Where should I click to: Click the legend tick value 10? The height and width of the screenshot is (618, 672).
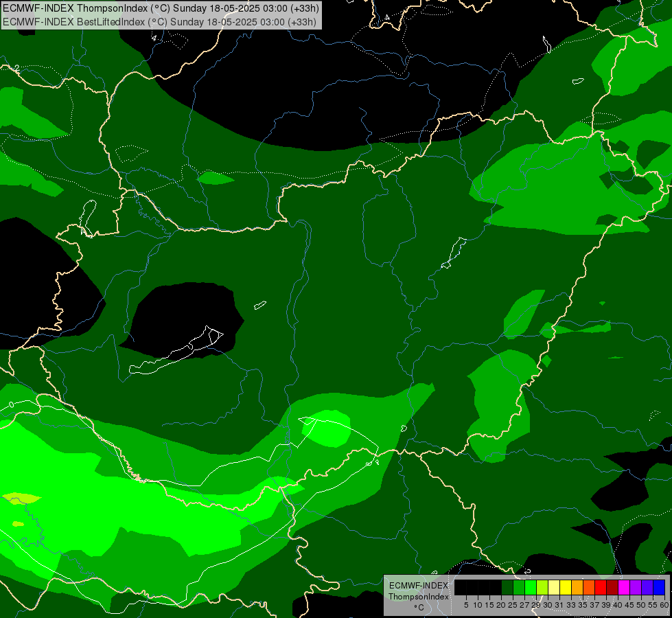(x=478, y=605)
